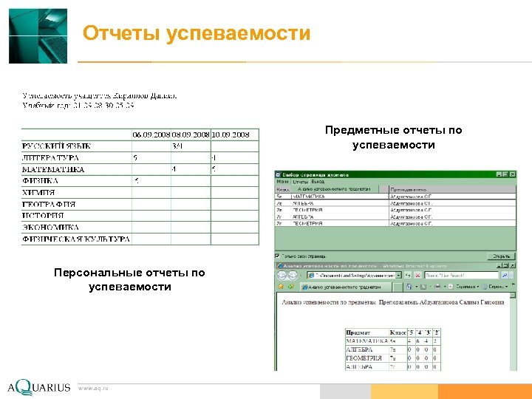Select the 7г ГЕОМЕТРИЯ row in the journal list

[x=395, y=224]
